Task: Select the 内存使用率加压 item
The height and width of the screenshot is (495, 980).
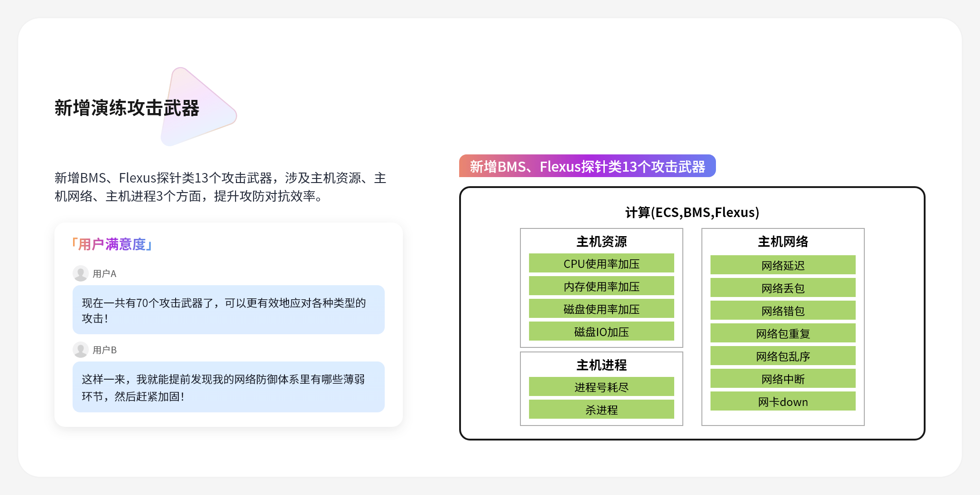Action: [x=601, y=286]
